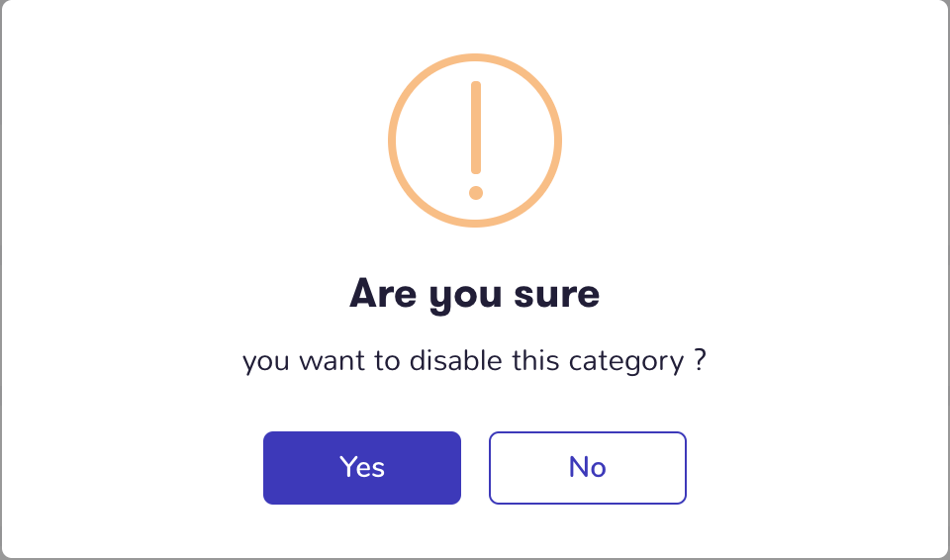950x560 pixels.
Task: Click the question mark ending the message
Action: click(700, 359)
